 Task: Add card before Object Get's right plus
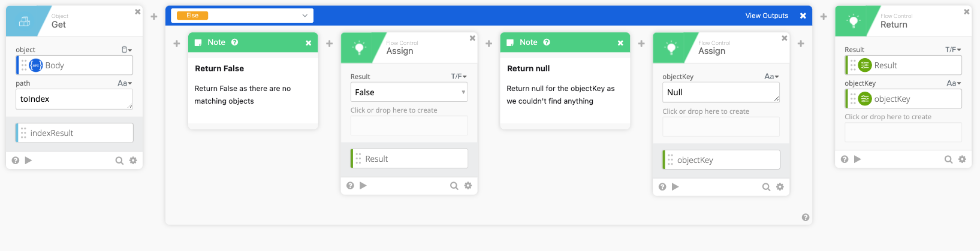pyautogui.click(x=154, y=17)
